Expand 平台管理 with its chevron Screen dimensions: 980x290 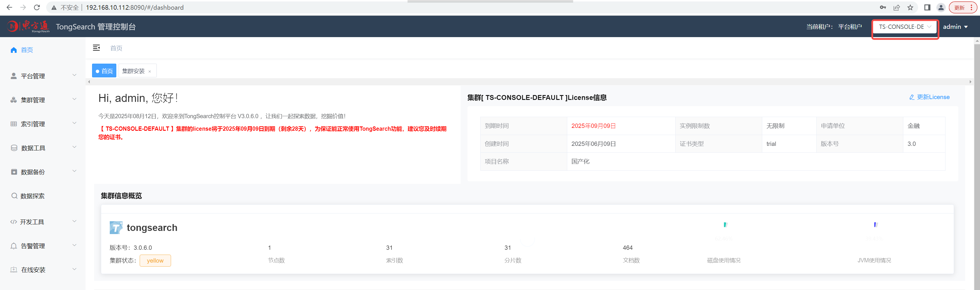[75, 75]
